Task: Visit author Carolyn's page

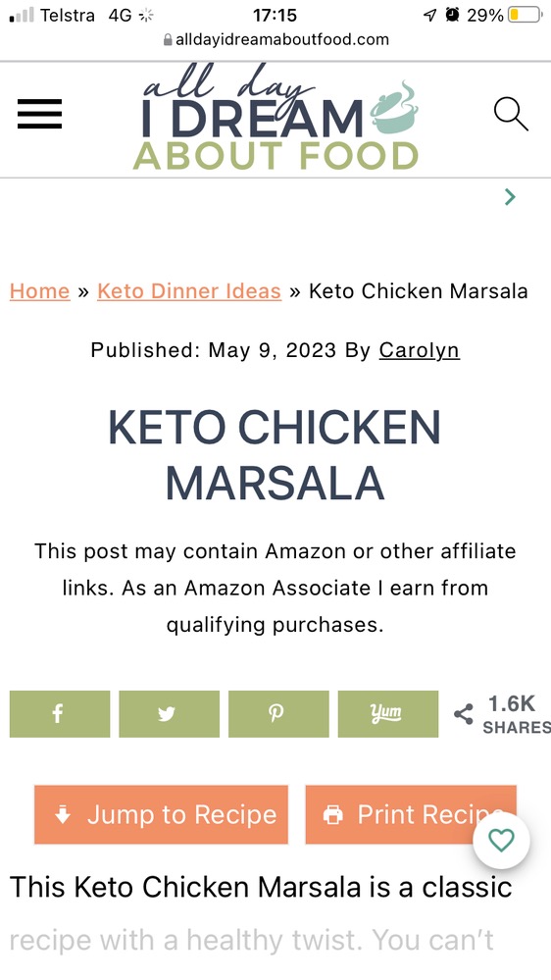Action: click(420, 350)
